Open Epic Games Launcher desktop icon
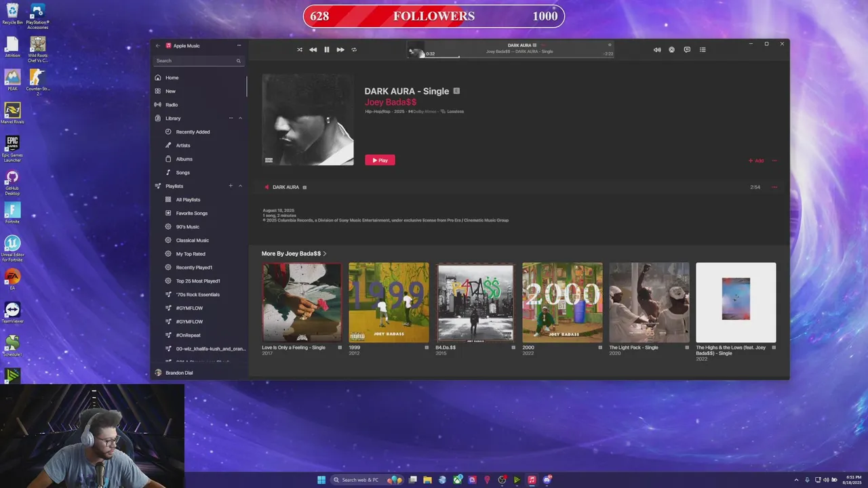 click(x=12, y=148)
